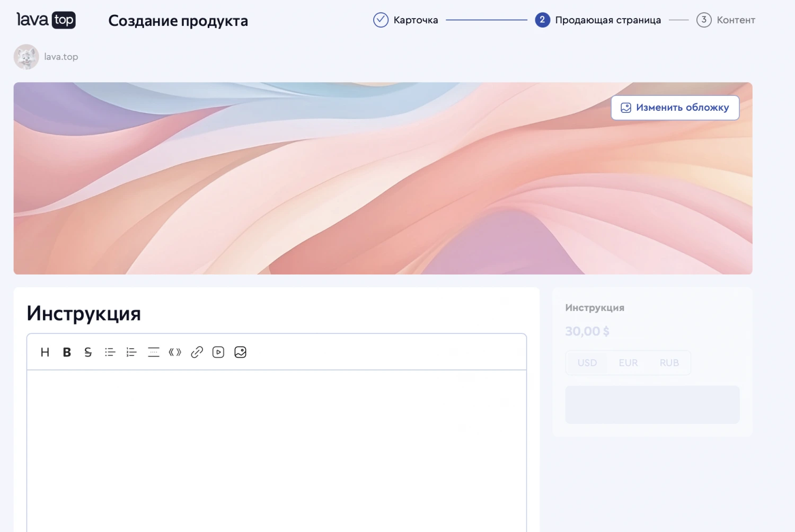Insert an image into the editor
The height and width of the screenshot is (532, 795).
[x=240, y=352]
